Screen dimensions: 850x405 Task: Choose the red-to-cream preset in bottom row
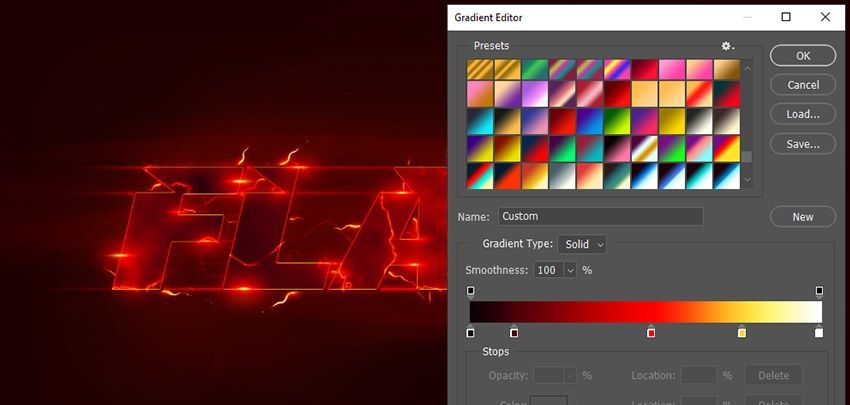pyautogui.click(x=590, y=176)
